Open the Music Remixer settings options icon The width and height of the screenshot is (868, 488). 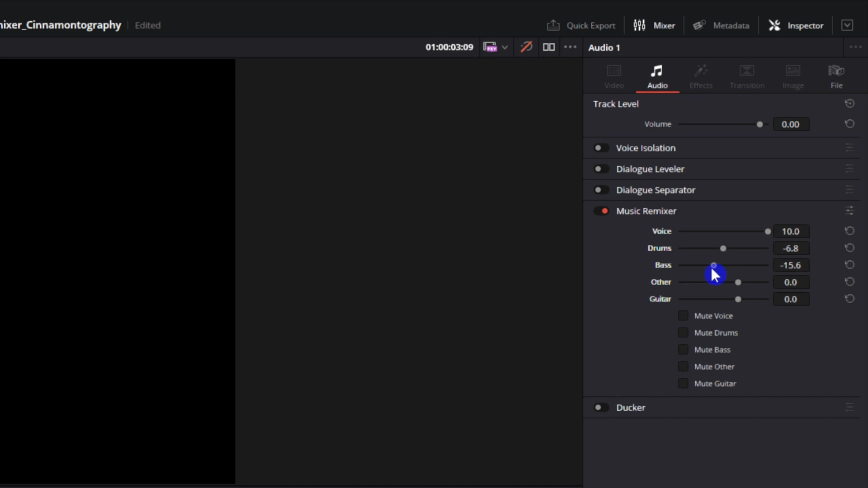[x=849, y=211]
